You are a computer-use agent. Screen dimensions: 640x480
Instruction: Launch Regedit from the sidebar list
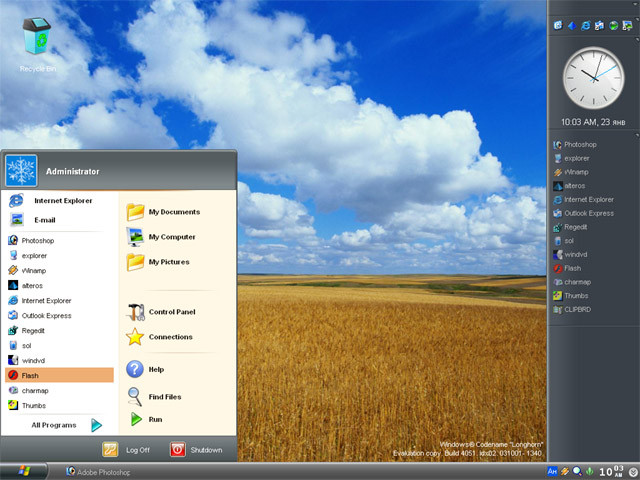click(570, 227)
